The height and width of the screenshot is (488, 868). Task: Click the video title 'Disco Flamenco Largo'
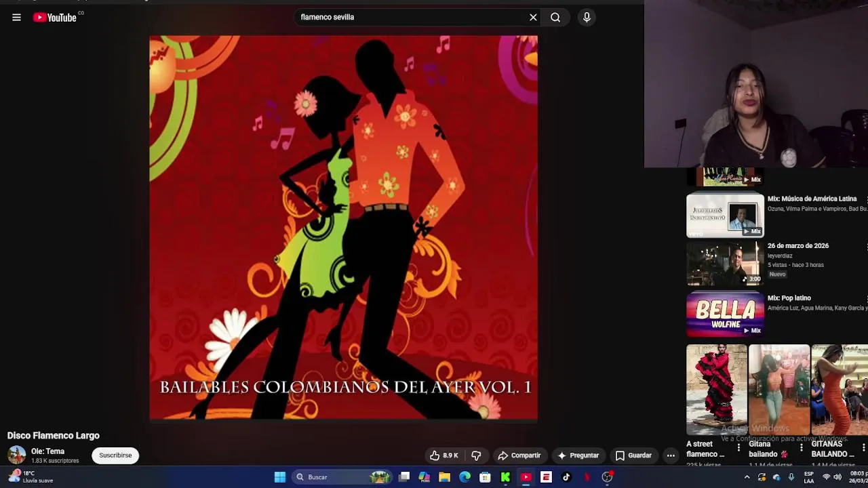click(53, 436)
